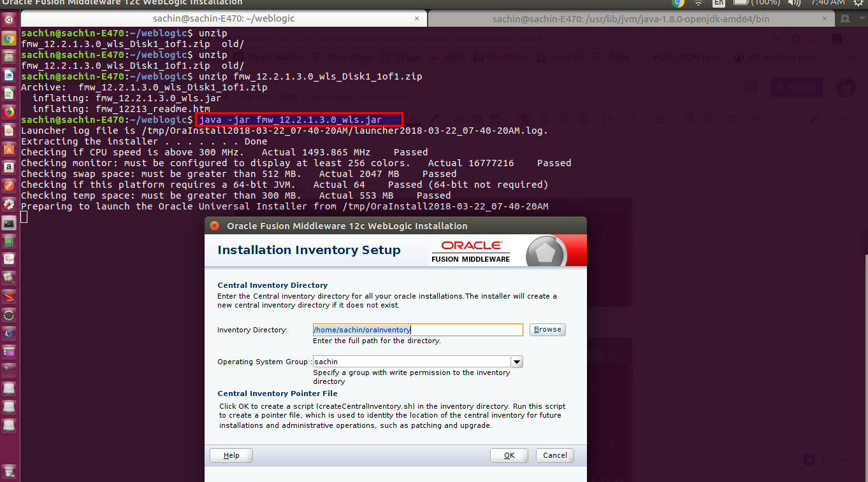Switch to the Terminal dock icon
Screen dimensions: 868x482
9,223
